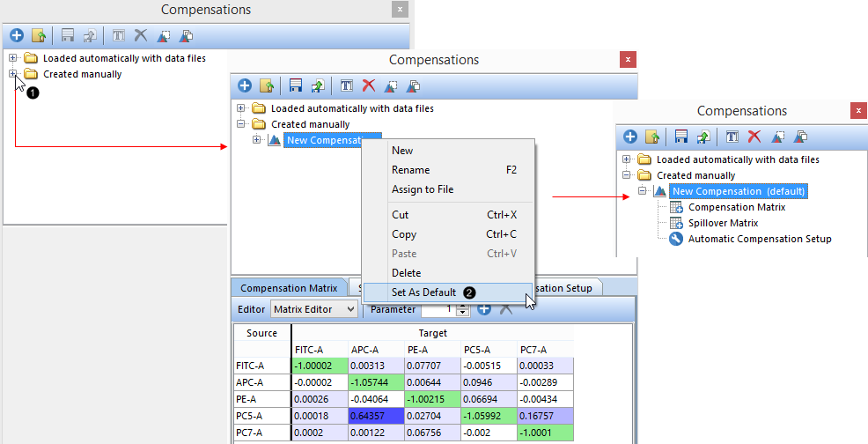The image size is (868, 444).
Task: Choose Assign to File in the context menu
Action: 422,189
